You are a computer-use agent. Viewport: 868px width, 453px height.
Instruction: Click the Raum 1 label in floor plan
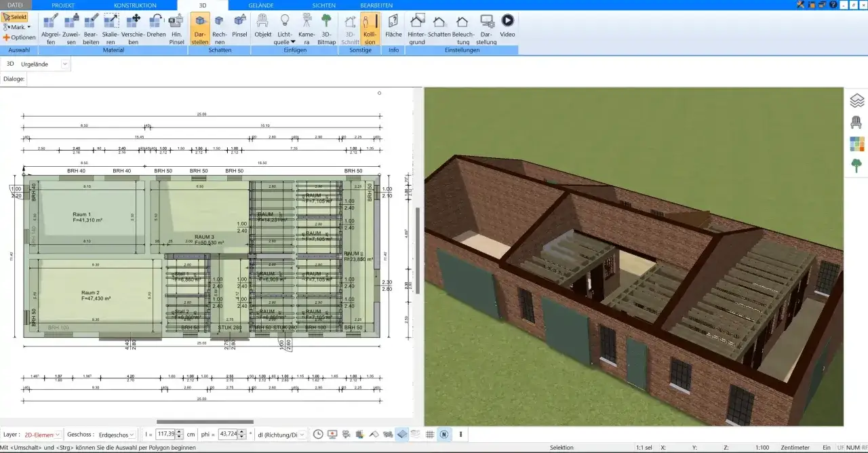(x=81, y=214)
